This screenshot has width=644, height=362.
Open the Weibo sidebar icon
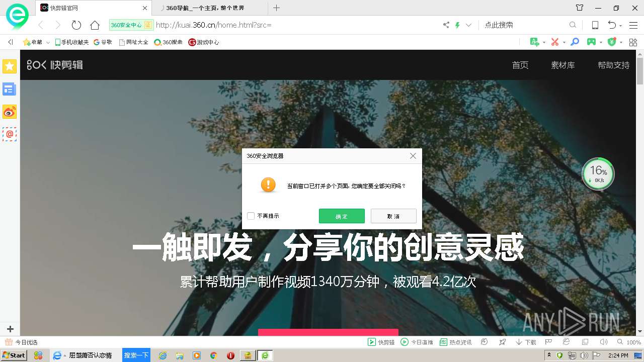(x=10, y=112)
